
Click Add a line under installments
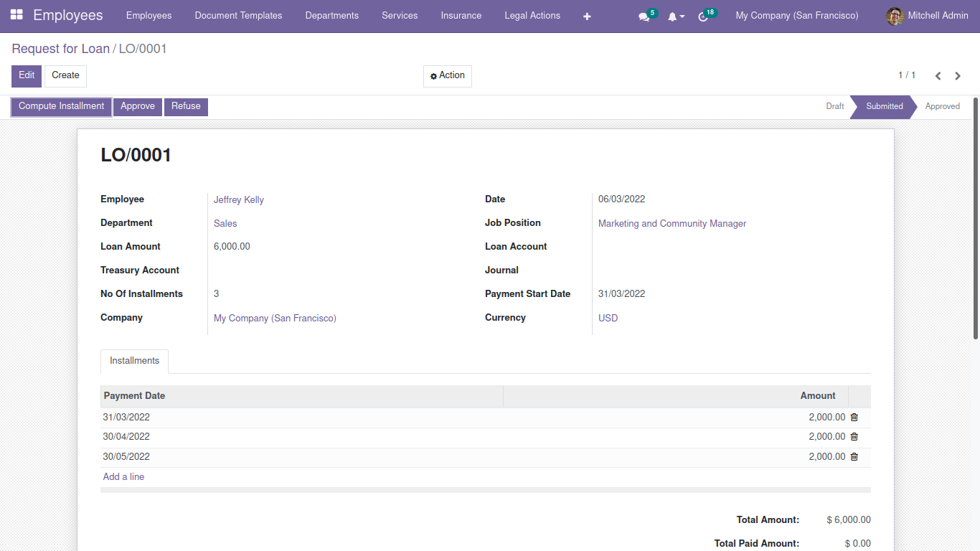point(123,476)
